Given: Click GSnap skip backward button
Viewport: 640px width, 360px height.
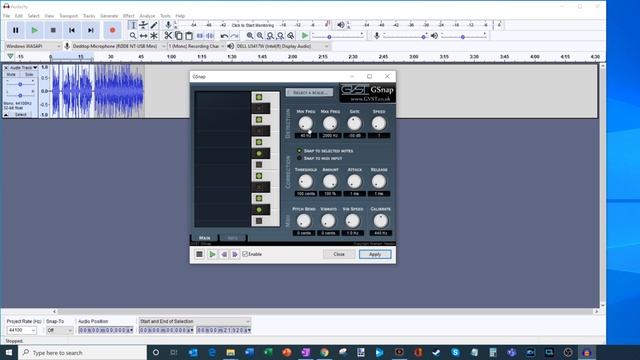Looking at the screenshot, I should click(224, 254).
